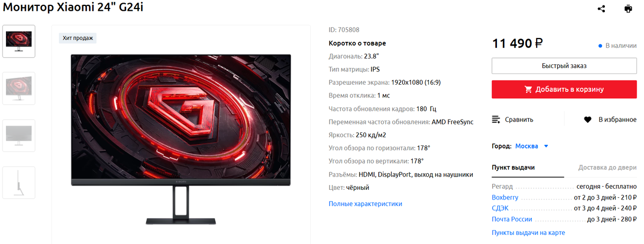Select second thumbnail angled monitor view

pos(19,88)
